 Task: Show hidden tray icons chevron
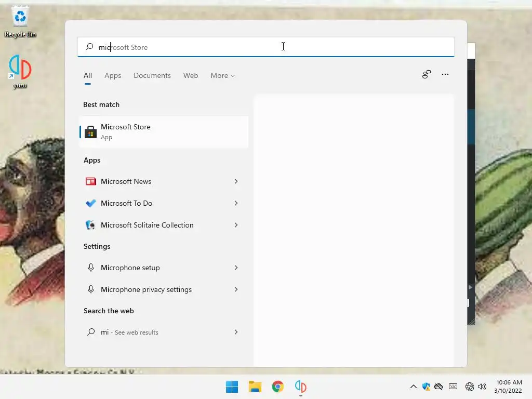[413, 387]
